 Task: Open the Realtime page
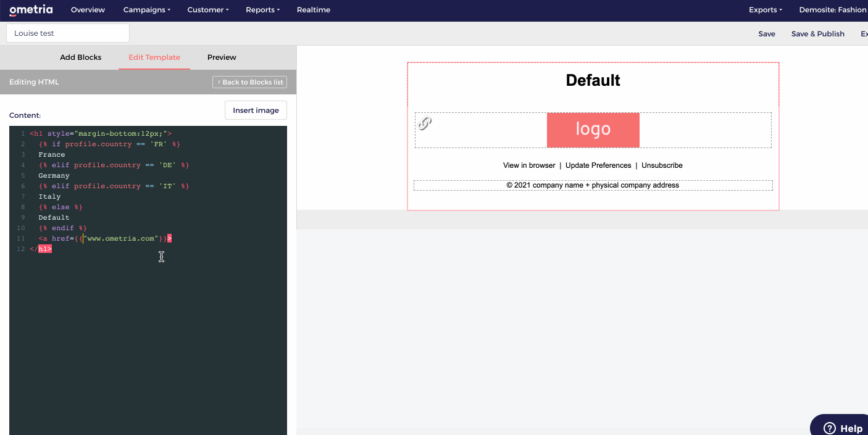coord(314,10)
